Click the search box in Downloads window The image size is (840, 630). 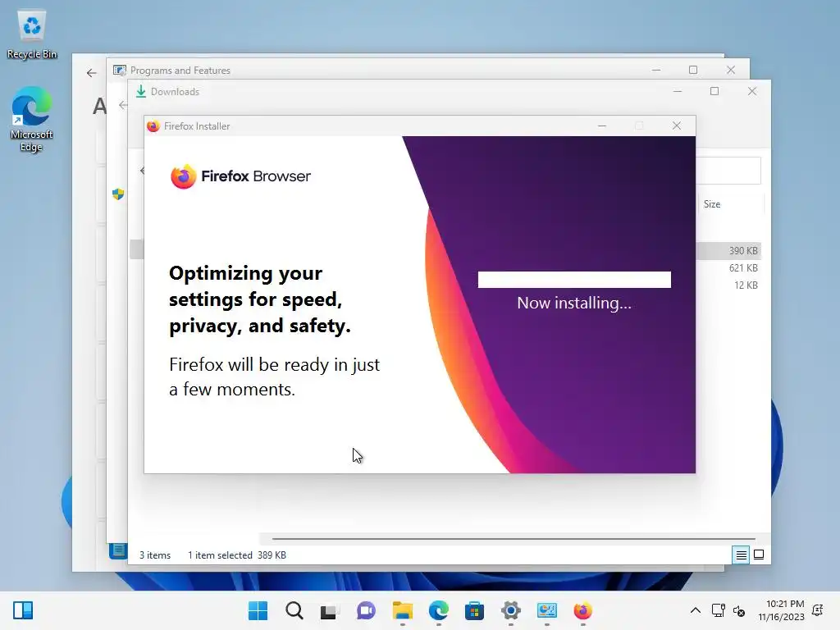[x=728, y=171]
